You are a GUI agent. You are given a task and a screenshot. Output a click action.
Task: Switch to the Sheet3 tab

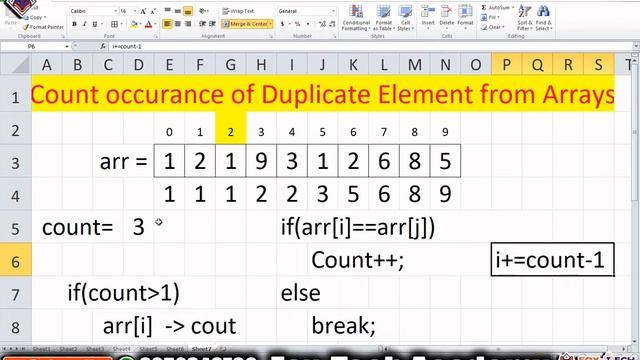[x=95, y=349]
